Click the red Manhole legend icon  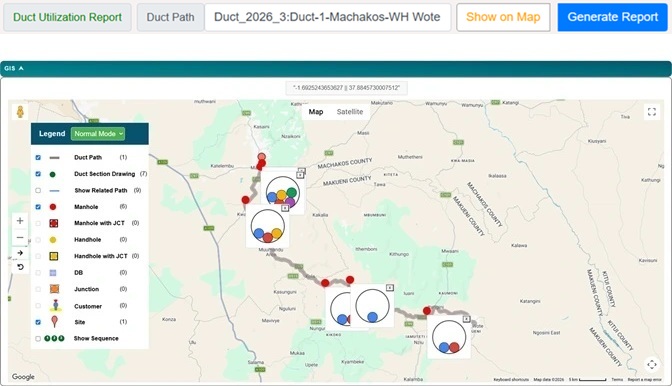click(x=53, y=207)
